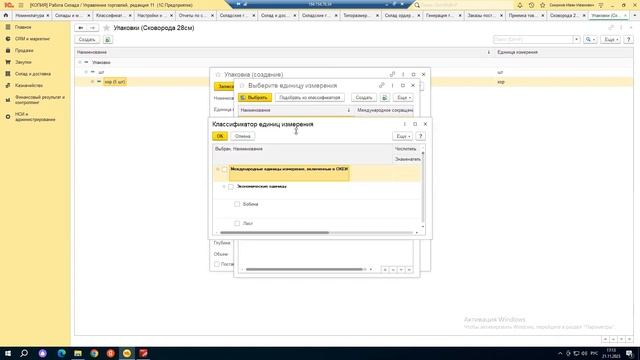Screen dimensions: 640x360
Task: Open Windows taskbar search
Action: coord(24,353)
